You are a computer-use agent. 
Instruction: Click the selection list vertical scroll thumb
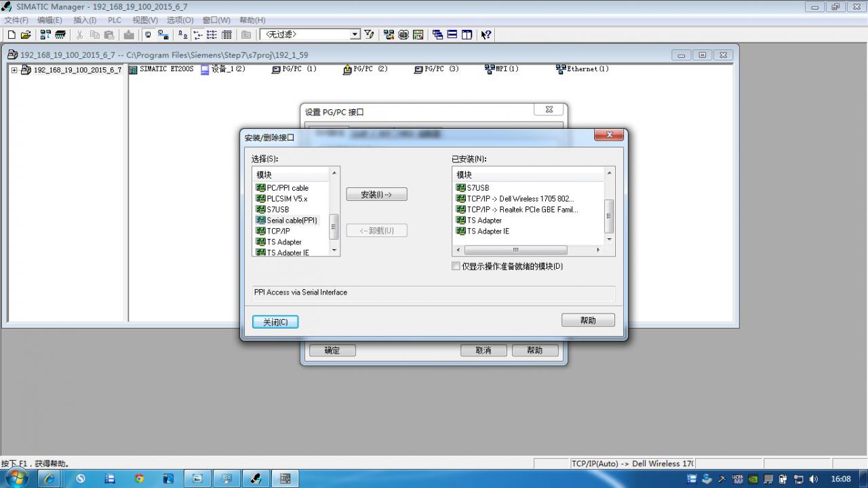coord(334,227)
